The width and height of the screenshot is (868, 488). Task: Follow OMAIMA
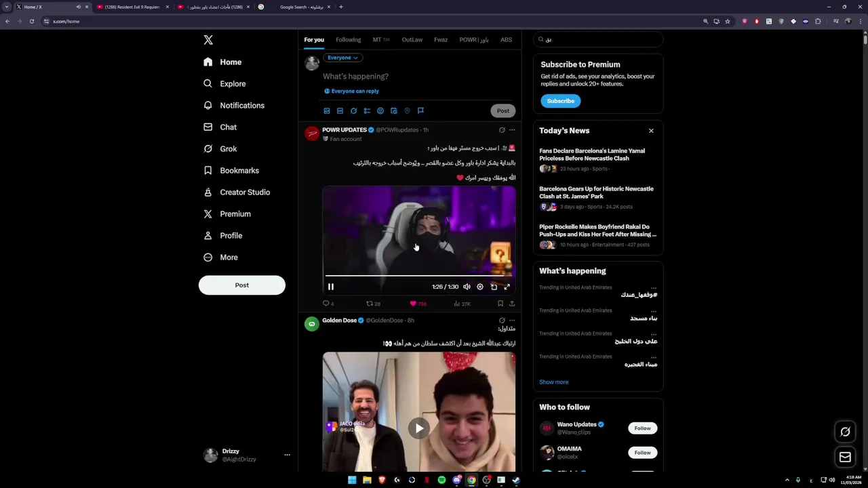pos(642,453)
